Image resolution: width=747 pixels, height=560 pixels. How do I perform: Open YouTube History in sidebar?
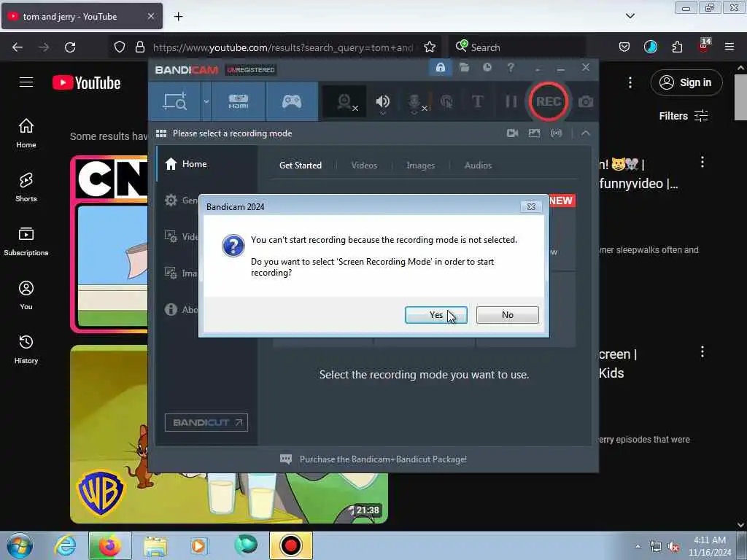(26, 349)
